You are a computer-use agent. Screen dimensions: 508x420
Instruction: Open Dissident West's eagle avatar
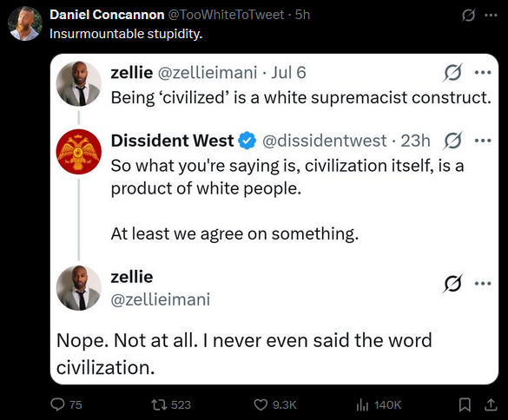point(79,152)
